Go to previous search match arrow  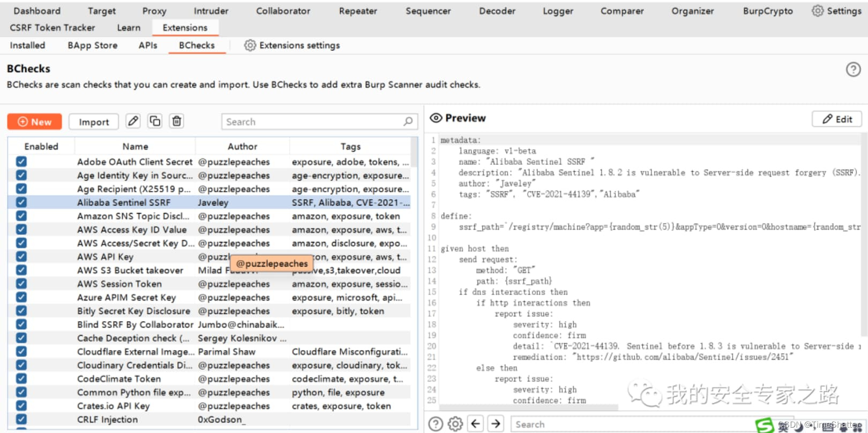476,424
